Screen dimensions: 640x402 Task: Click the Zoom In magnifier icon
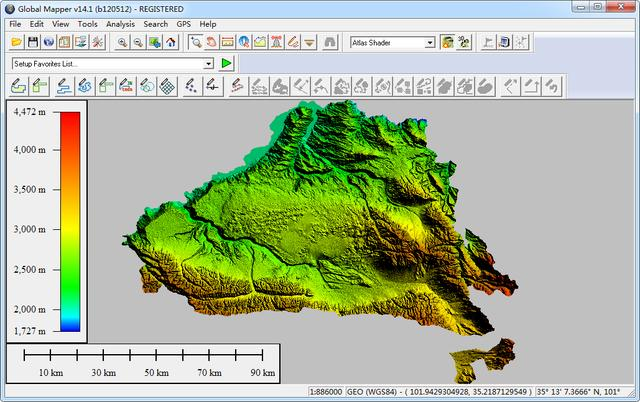point(122,43)
